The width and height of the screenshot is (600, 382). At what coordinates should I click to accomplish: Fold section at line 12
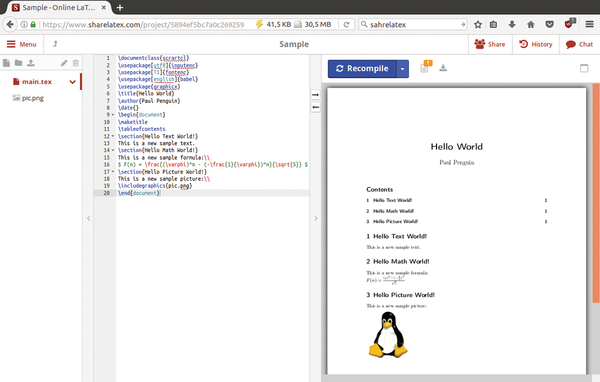click(x=113, y=136)
